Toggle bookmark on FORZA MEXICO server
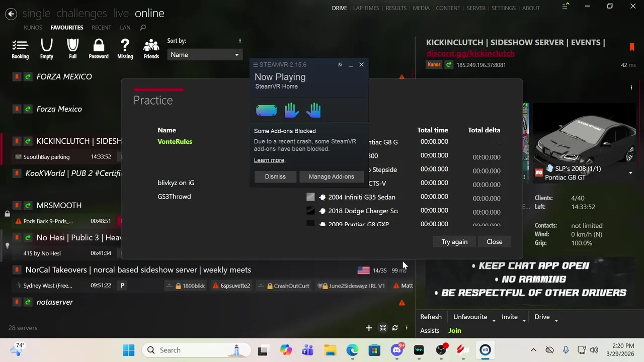Screen dimensions: 644x362 tap(17, 77)
